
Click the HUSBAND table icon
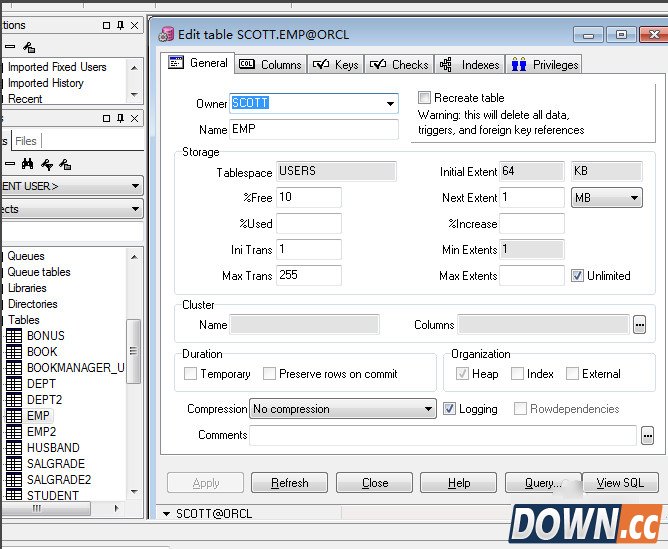click(x=14, y=448)
